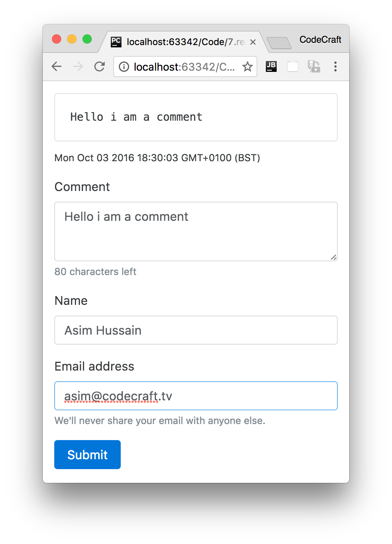The width and height of the screenshot is (392, 544).
Task: Click the video downloader extension icon
Action: [x=313, y=66]
